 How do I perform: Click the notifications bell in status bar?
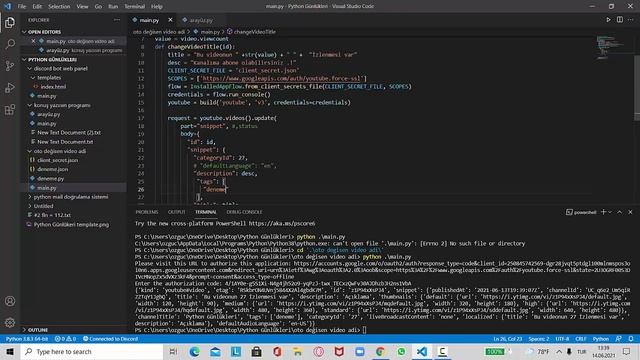[631, 339]
